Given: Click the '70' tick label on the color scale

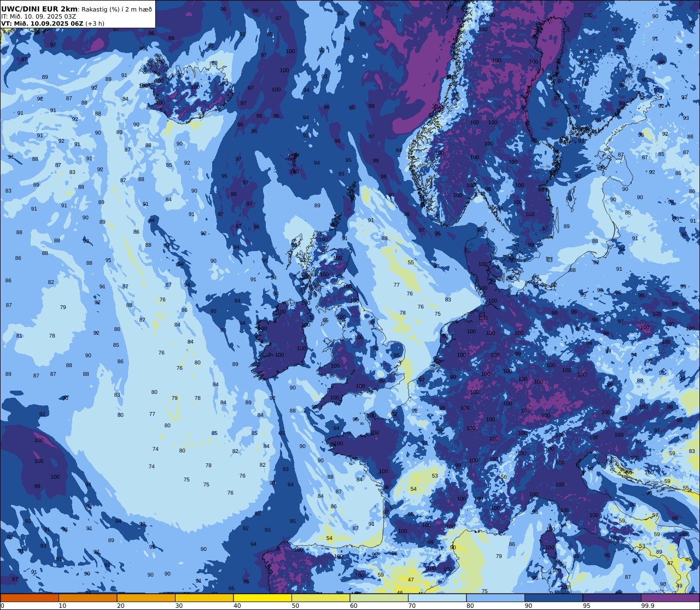Looking at the screenshot, I should pyautogui.click(x=412, y=606).
